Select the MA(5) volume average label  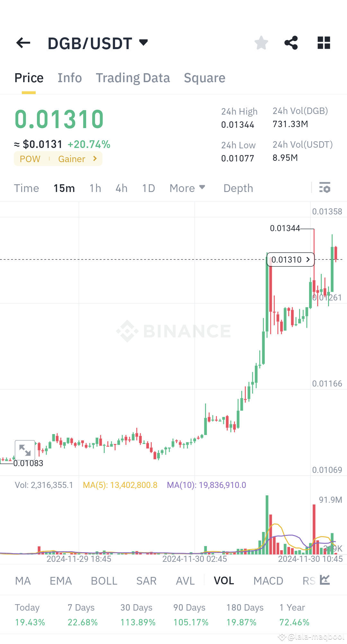coord(120,485)
